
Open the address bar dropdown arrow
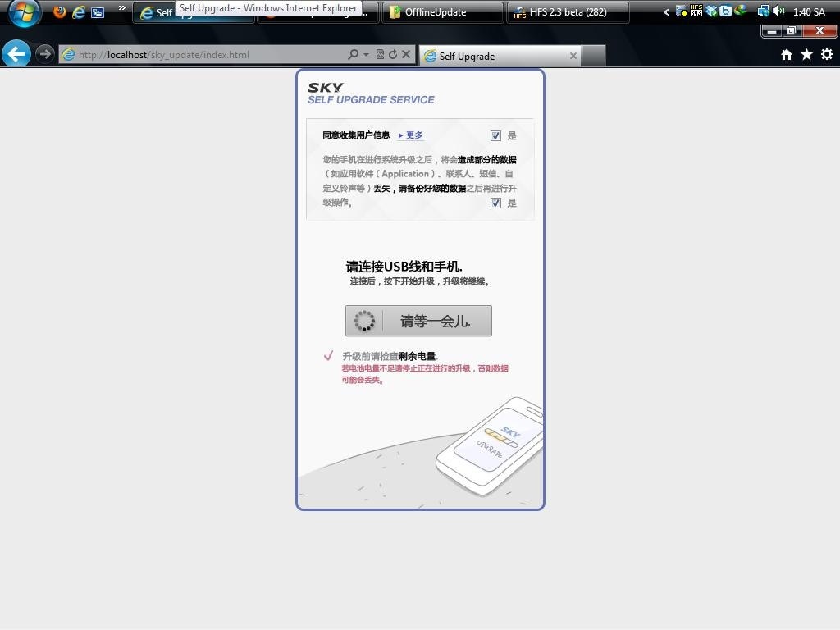[x=367, y=55]
